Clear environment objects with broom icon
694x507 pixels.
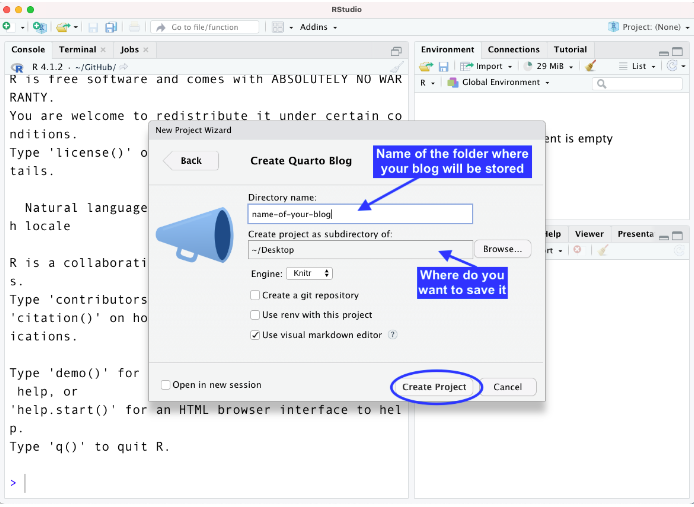tap(591, 66)
